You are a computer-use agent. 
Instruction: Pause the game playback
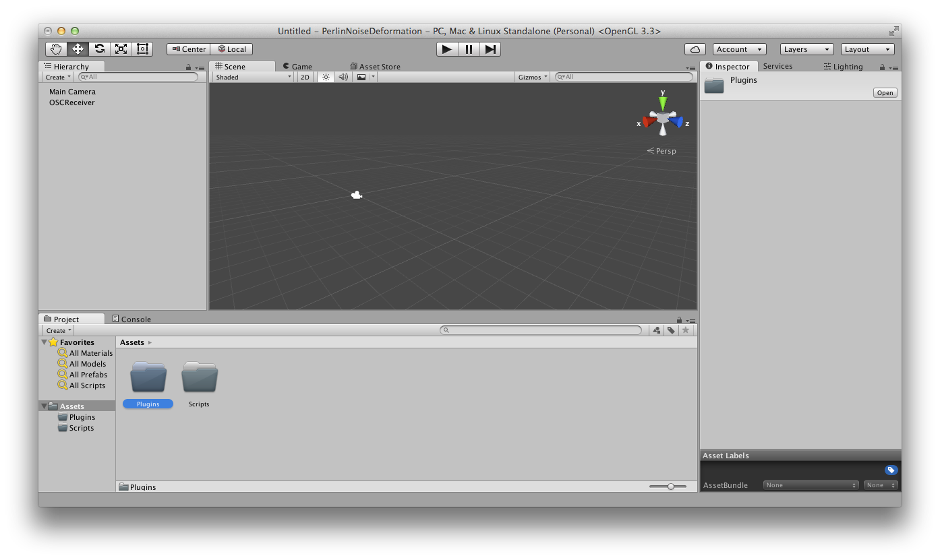pos(469,49)
